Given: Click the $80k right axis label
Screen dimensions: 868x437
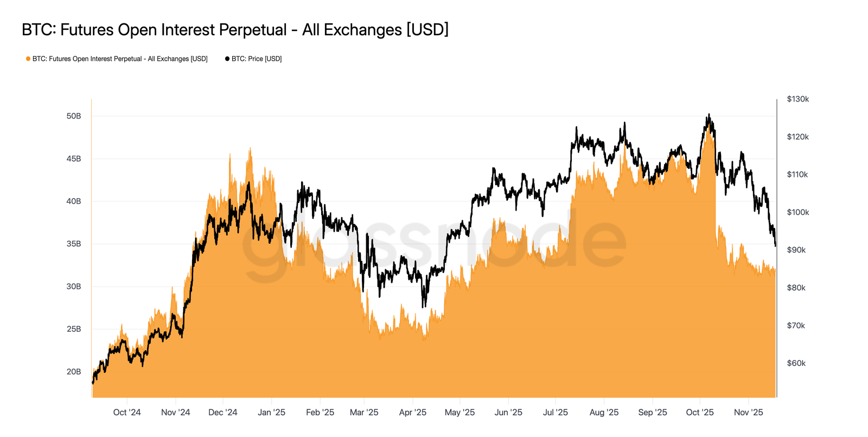Looking at the screenshot, I should [796, 288].
